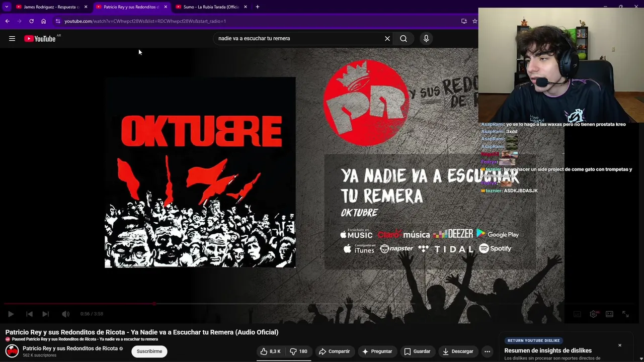Start voice search with microphone icon
The width and height of the screenshot is (644, 362).
pyautogui.click(x=426, y=38)
